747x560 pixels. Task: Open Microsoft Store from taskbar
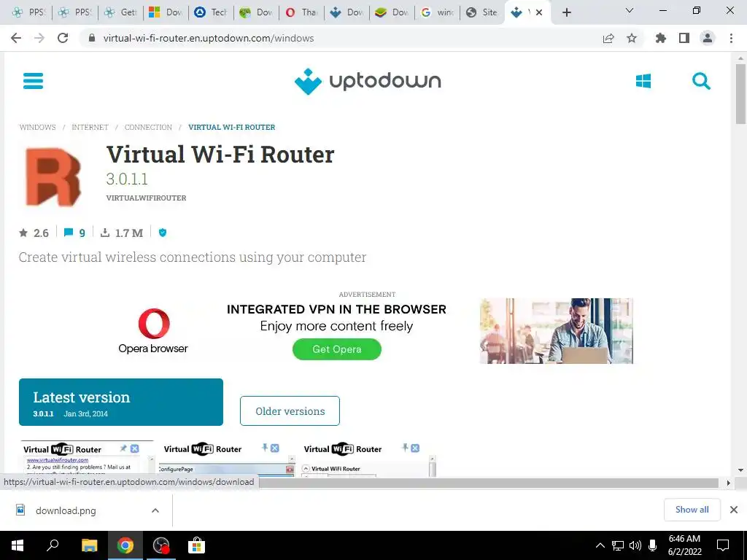pyautogui.click(x=196, y=545)
